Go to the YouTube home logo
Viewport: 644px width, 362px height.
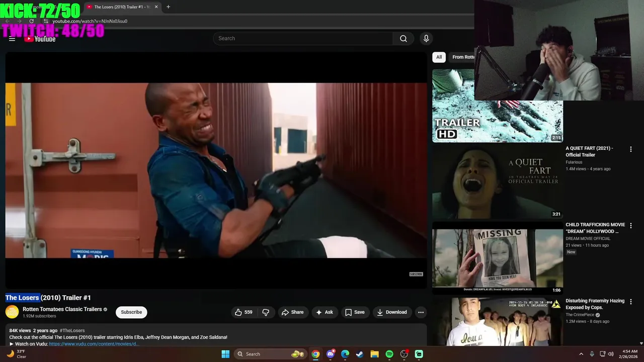40,39
